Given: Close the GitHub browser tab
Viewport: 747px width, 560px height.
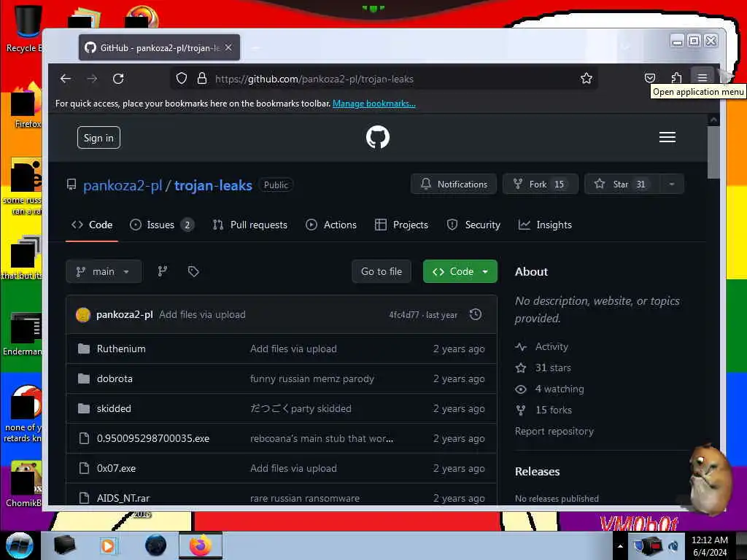Looking at the screenshot, I should (228, 47).
